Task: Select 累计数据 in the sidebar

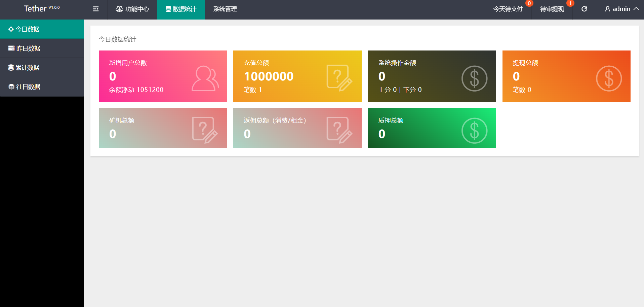Action: point(28,68)
